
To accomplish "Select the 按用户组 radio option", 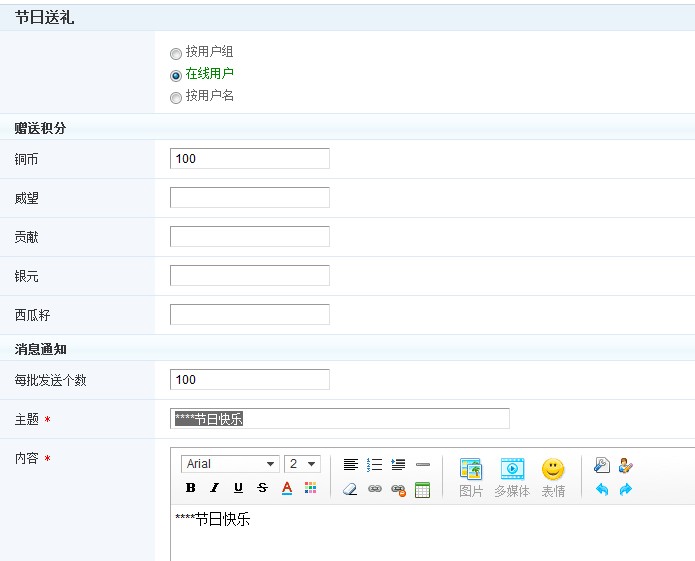I will point(176,54).
